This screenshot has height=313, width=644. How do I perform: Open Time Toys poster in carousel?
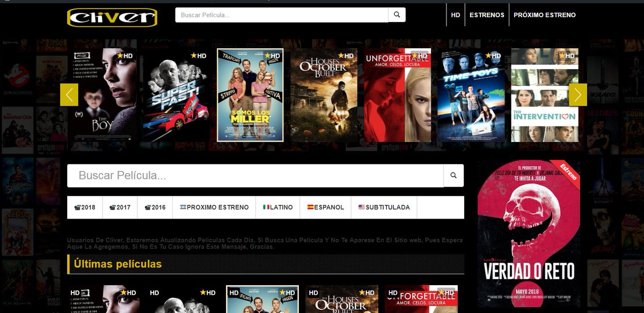point(471,95)
